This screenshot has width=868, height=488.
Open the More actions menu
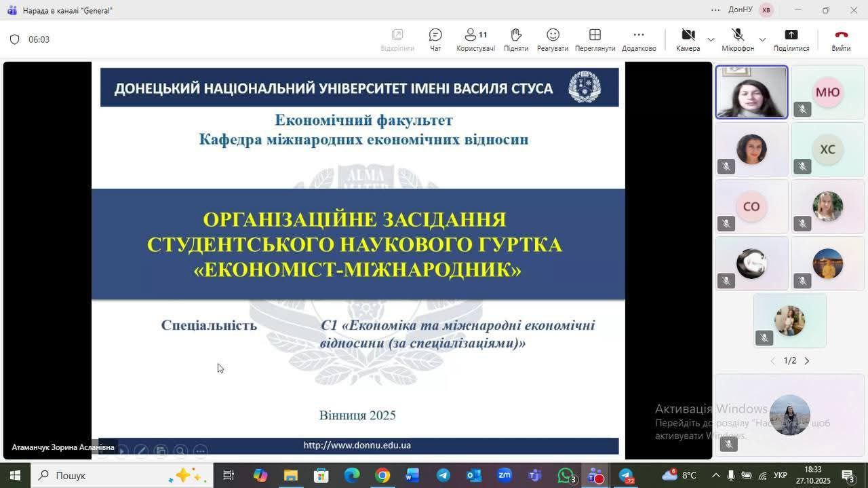(638, 39)
